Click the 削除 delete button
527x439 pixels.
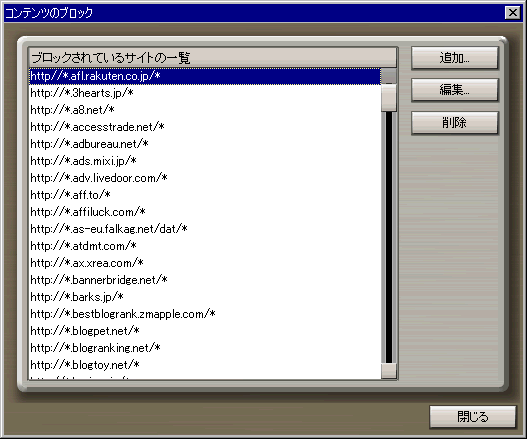[x=454, y=123]
